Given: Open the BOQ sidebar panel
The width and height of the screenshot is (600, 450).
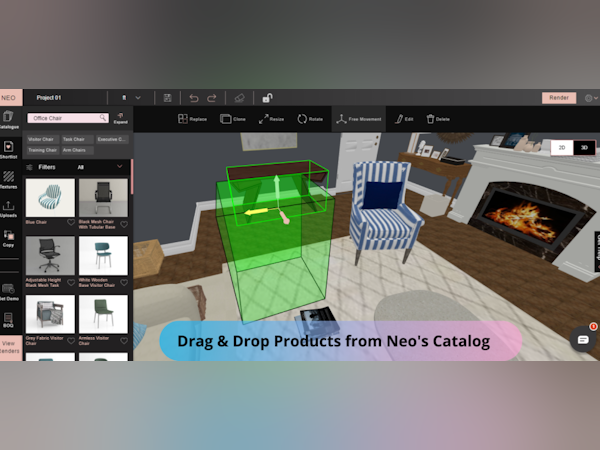Looking at the screenshot, I should coord(8,320).
